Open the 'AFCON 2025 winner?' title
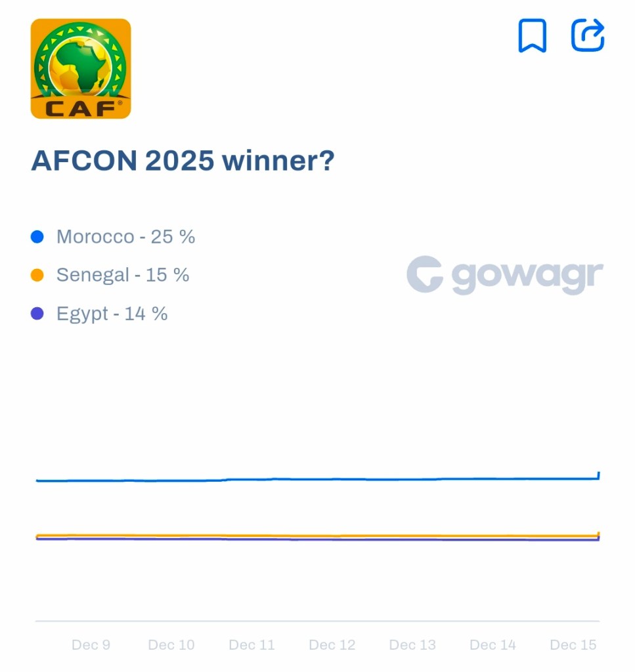This screenshot has height=672, width=635. coord(183,161)
